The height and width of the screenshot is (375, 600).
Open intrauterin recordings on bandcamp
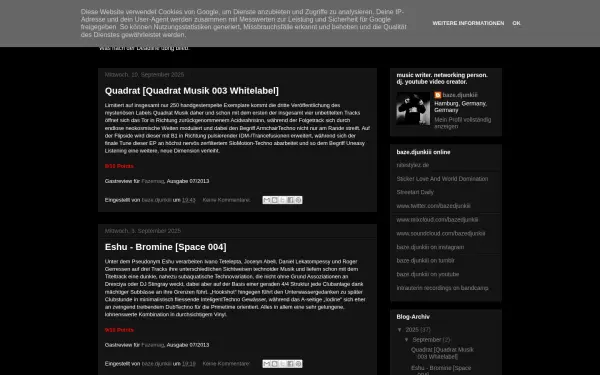(442, 288)
